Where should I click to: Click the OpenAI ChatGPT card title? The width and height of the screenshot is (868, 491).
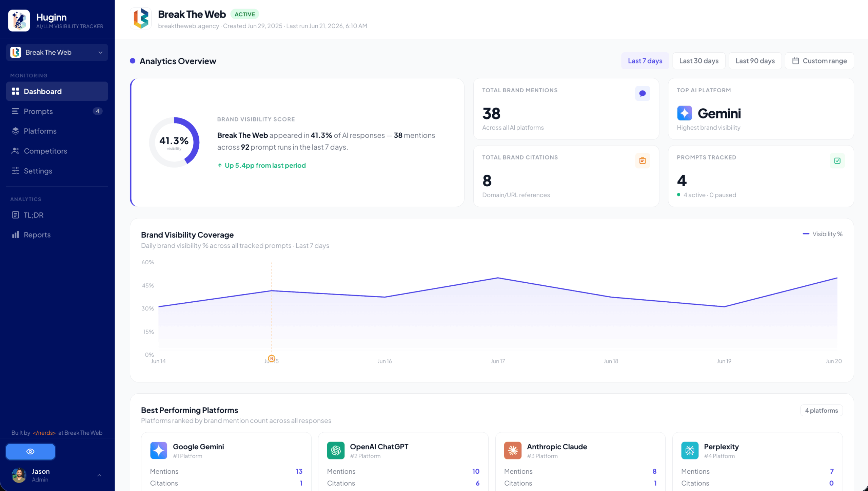tap(379, 447)
